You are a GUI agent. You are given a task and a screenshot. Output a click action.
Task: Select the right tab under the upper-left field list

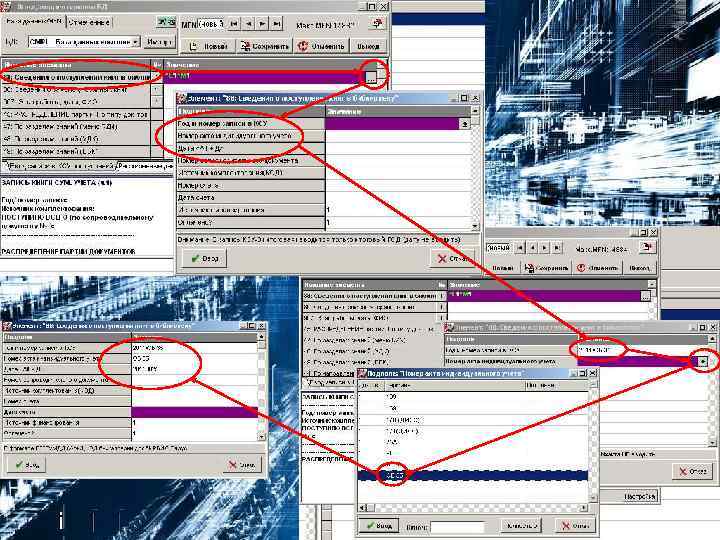(145, 166)
